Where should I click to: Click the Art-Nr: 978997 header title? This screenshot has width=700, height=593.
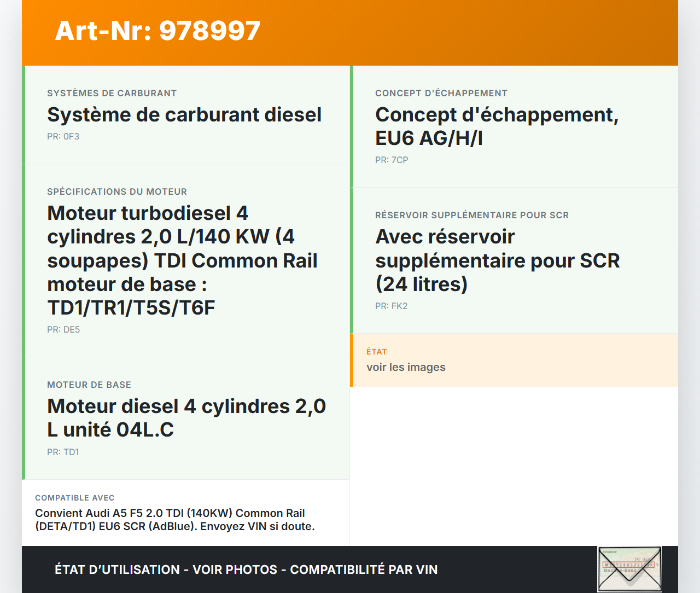157,31
